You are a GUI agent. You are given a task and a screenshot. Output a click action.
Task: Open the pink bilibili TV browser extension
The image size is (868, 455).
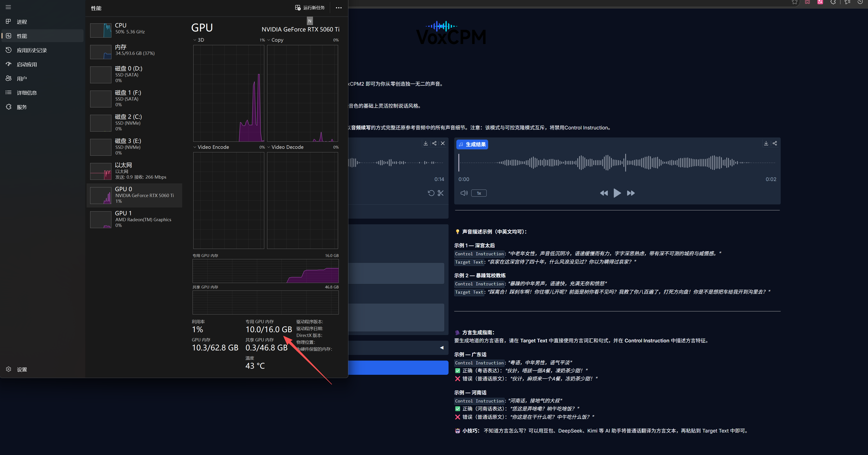[x=807, y=2]
